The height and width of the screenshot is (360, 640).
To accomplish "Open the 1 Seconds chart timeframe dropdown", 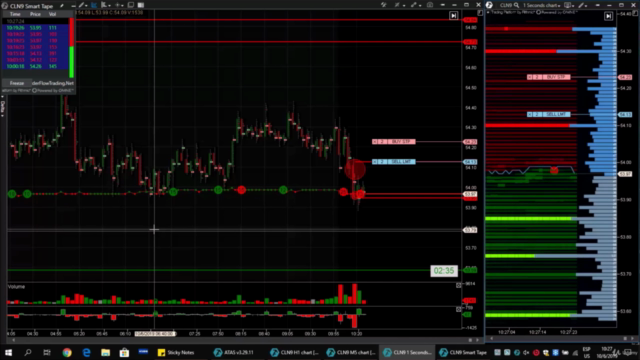I will [542, 5].
